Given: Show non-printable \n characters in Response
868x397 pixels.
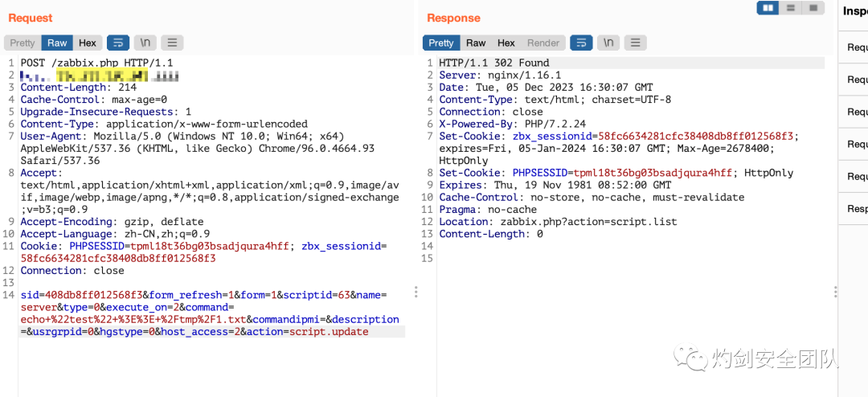Looking at the screenshot, I should point(608,43).
